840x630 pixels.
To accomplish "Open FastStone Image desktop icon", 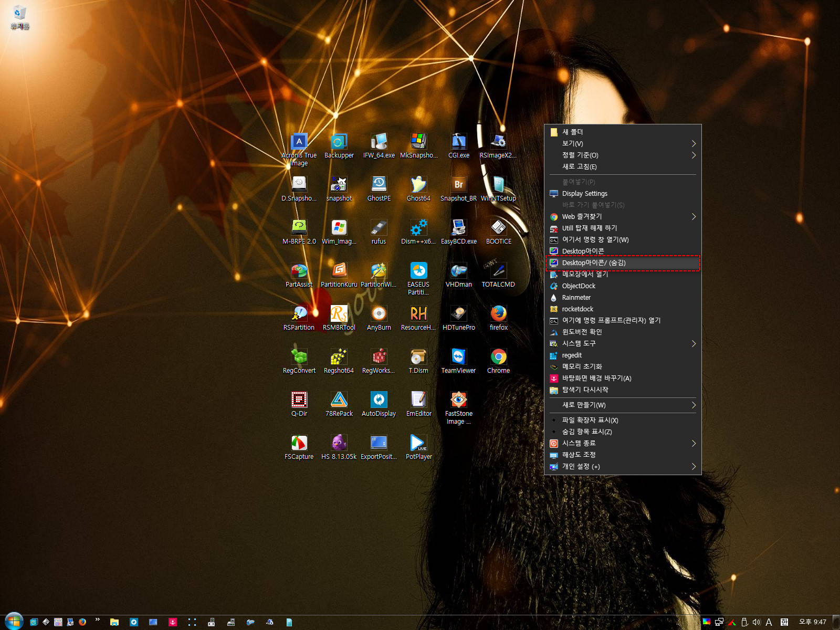I will (458, 407).
